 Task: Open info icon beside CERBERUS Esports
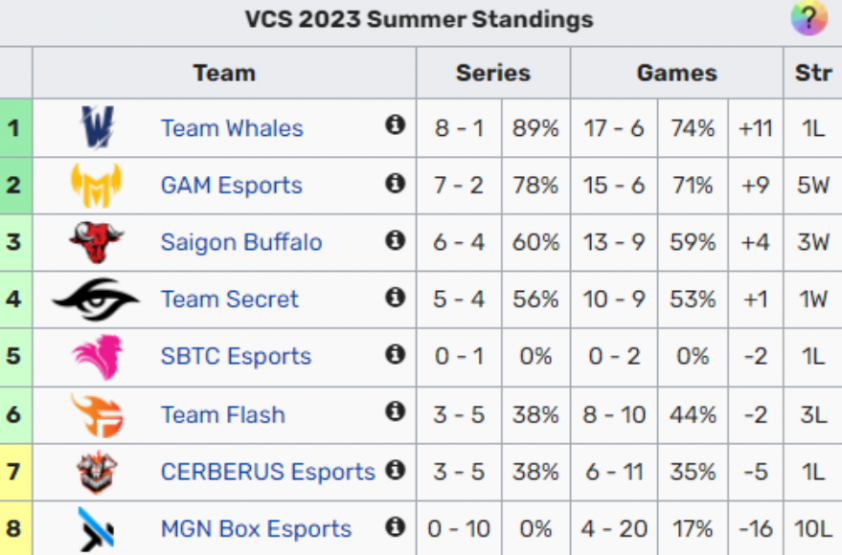click(395, 470)
